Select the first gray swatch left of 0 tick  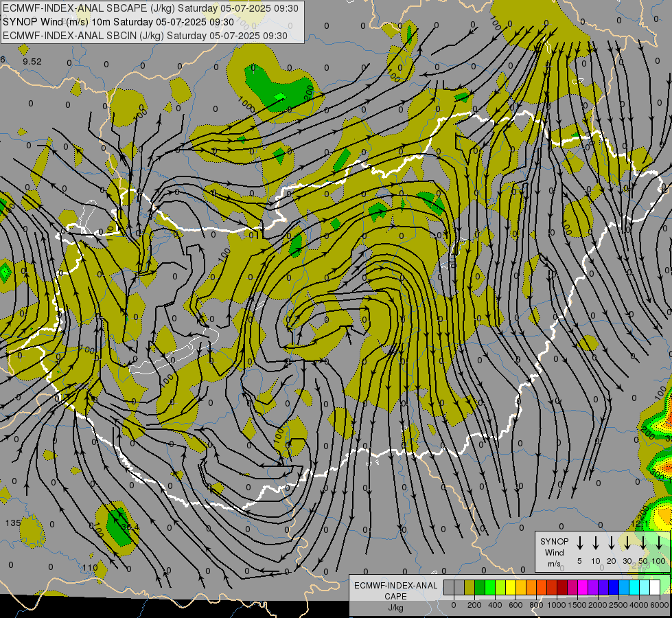(x=449, y=588)
